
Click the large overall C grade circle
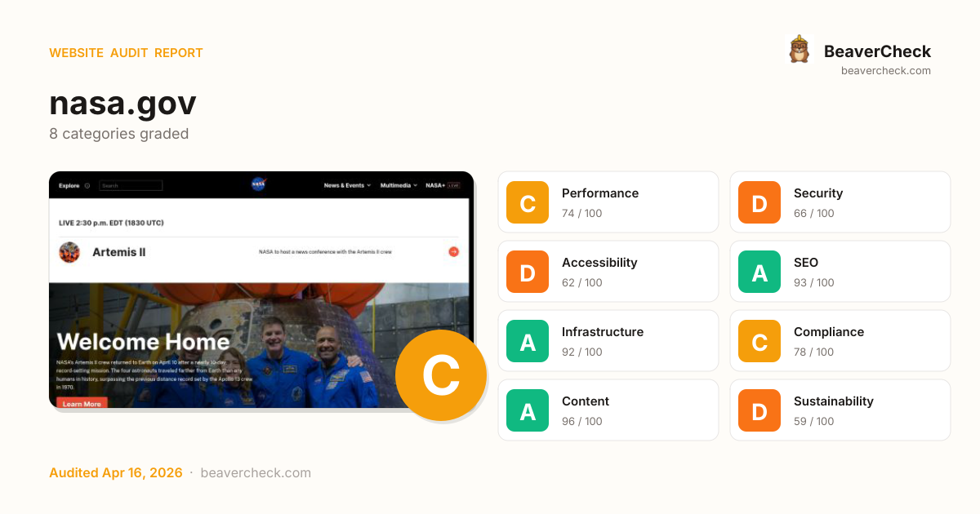pyautogui.click(x=441, y=375)
